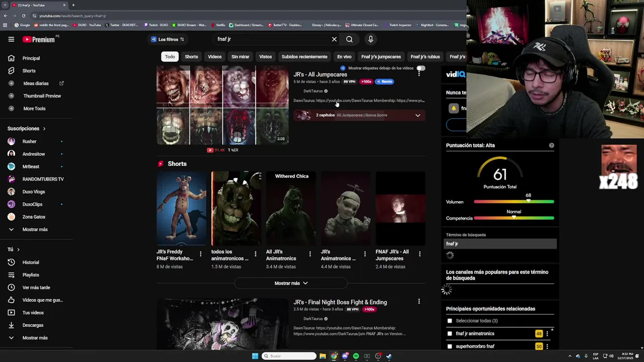The height and width of the screenshot is (362, 644).
Task: Check superhorrorbro fnaf checkbox
Action: [450, 346]
